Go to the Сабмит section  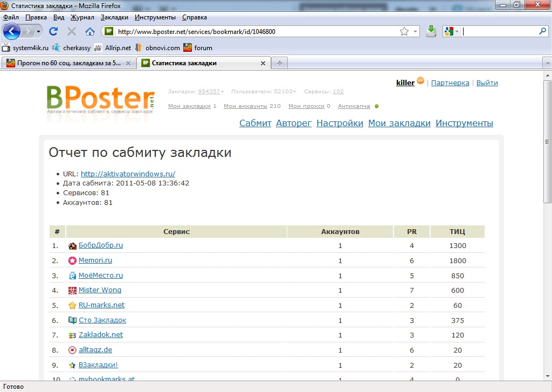[x=255, y=123]
